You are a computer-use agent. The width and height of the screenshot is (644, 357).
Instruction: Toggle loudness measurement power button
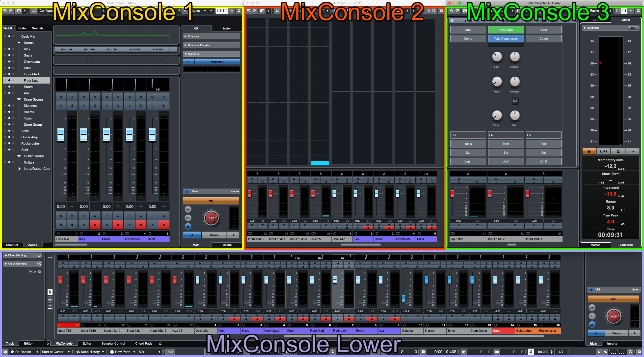[589, 151]
